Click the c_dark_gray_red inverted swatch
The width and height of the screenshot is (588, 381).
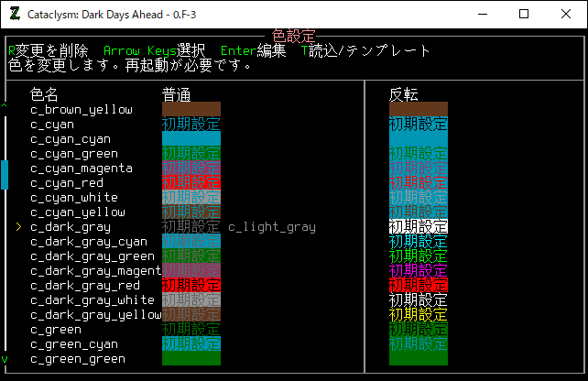419,286
